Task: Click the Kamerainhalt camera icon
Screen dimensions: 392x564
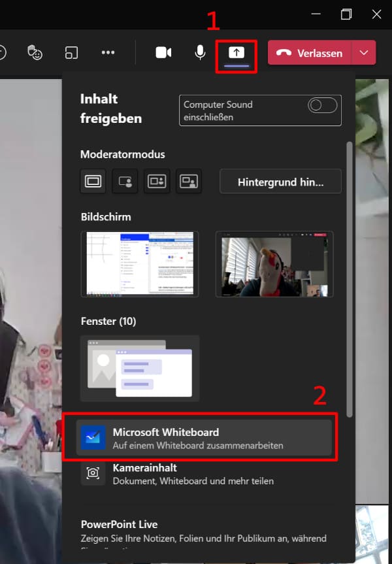Action: 93,473
